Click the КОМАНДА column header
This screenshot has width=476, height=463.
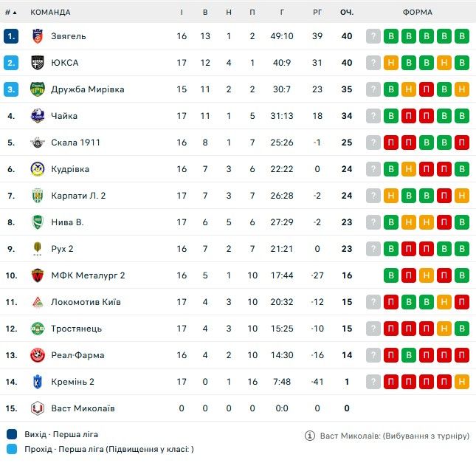point(50,13)
